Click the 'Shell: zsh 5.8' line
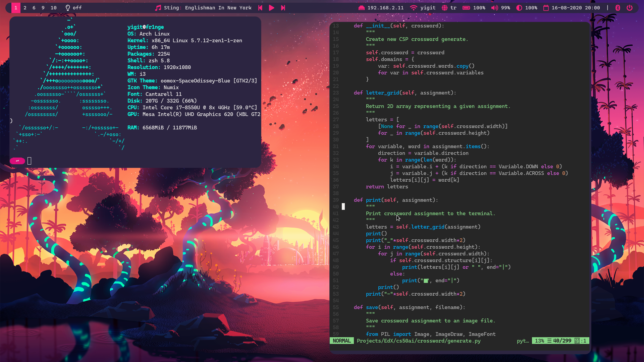The image size is (644, 362). click(x=149, y=60)
